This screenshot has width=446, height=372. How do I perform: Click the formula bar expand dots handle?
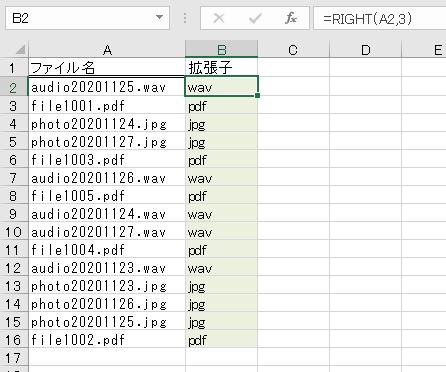[x=185, y=18]
